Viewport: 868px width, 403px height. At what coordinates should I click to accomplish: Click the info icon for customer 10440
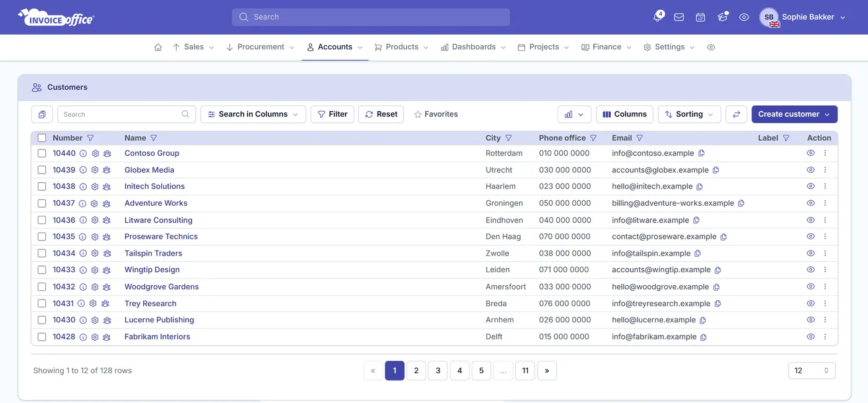(83, 153)
